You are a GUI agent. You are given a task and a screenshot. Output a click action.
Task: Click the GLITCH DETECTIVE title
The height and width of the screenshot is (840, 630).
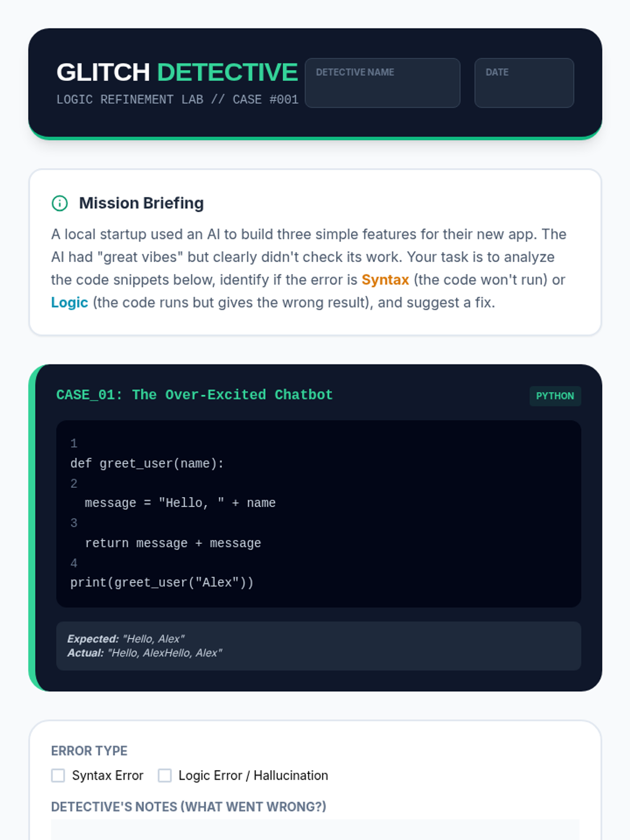(x=177, y=72)
